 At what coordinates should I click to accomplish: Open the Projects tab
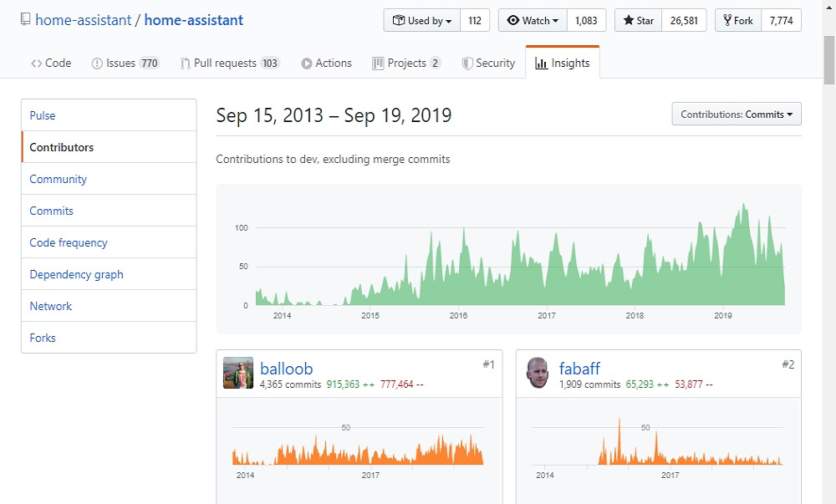[407, 63]
